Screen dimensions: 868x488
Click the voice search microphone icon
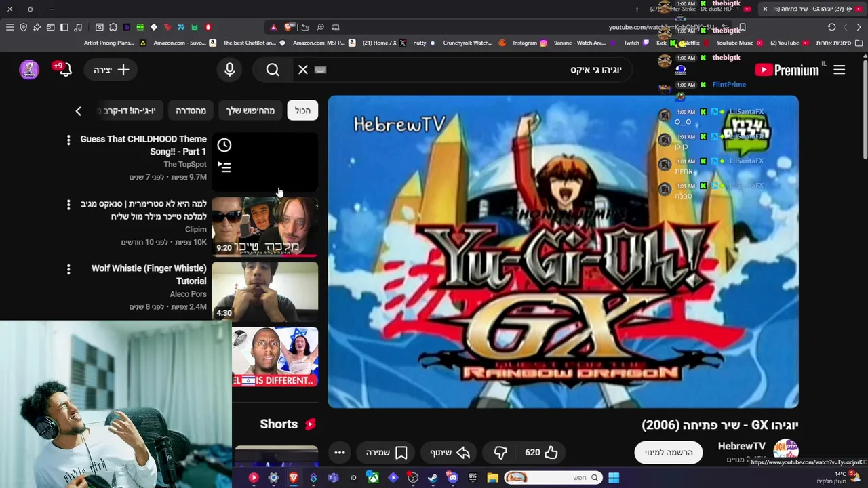point(230,70)
